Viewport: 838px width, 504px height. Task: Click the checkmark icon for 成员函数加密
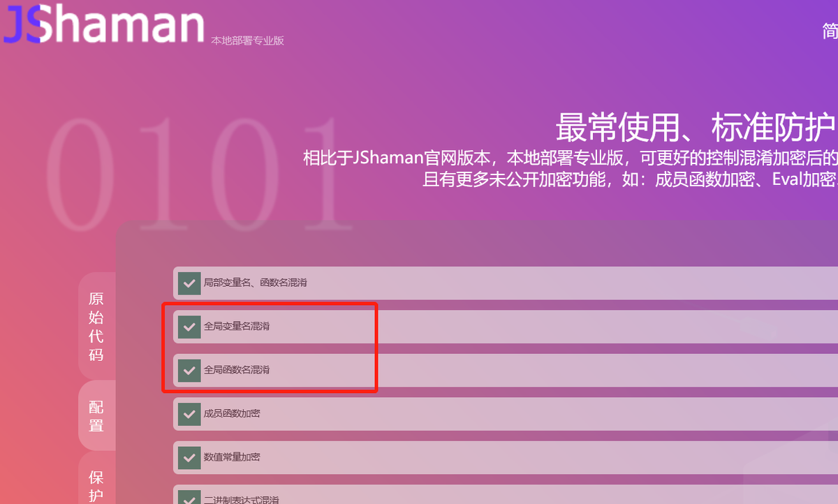click(x=189, y=414)
